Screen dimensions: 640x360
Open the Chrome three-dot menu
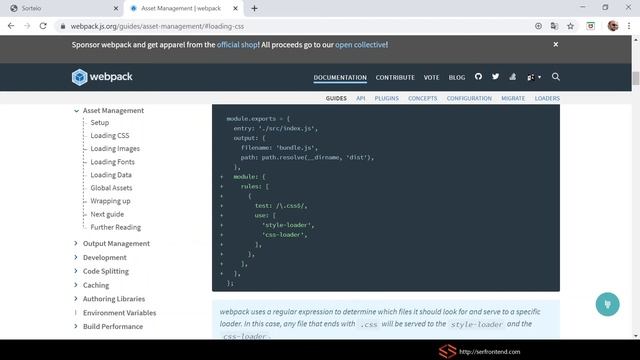point(629,26)
